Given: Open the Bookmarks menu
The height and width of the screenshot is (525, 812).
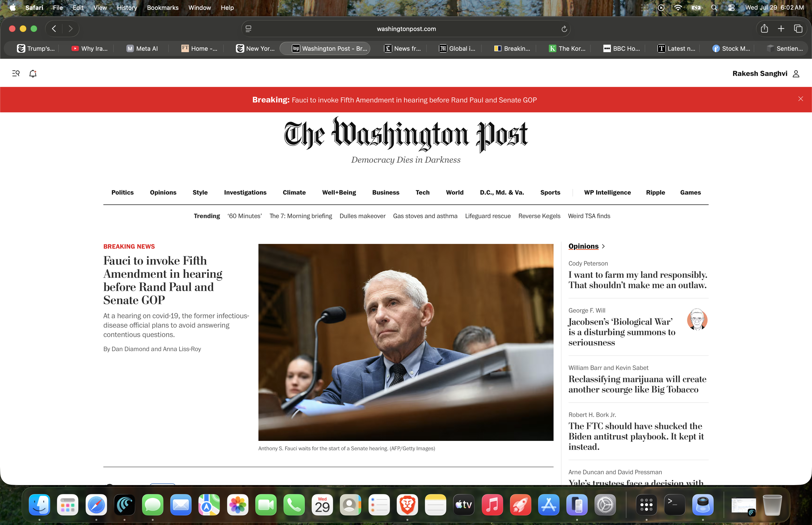Looking at the screenshot, I should click(x=162, y=7).
